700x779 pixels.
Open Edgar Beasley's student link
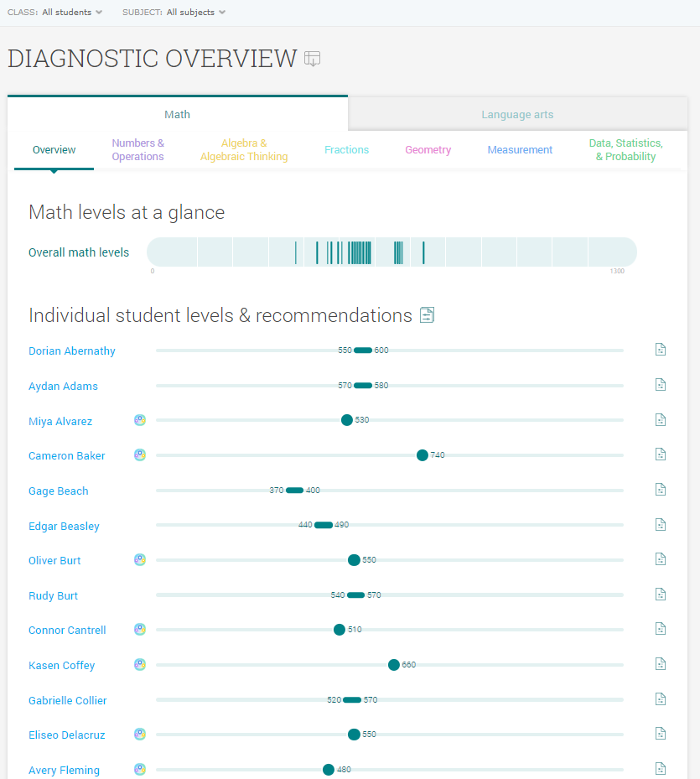64,526
